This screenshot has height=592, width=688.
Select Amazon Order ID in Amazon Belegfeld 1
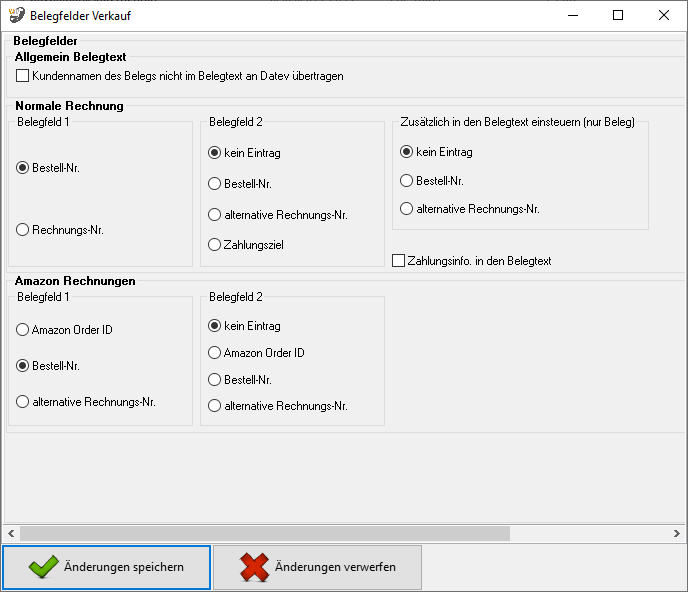23,330
